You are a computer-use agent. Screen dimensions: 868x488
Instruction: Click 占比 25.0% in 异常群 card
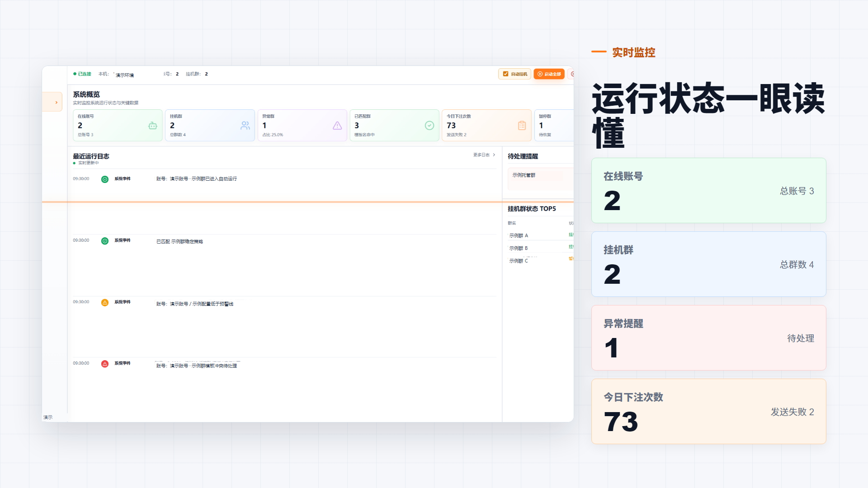click(273, 135)
